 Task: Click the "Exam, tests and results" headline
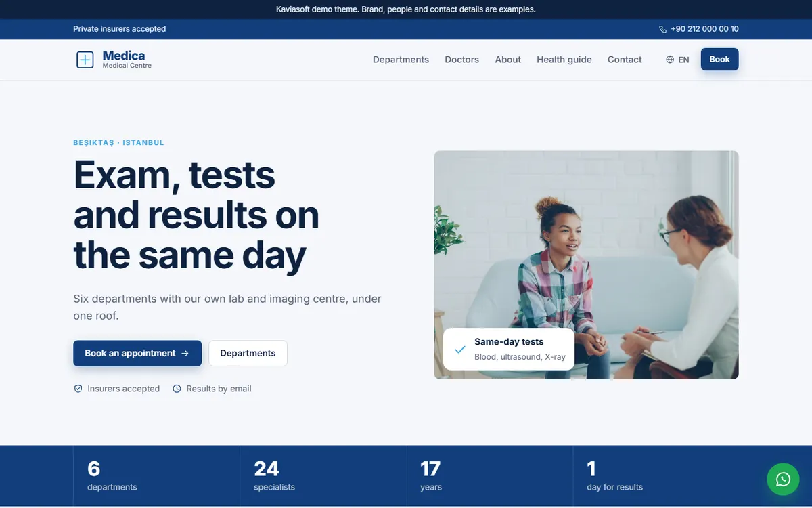[x=196, y=215]
